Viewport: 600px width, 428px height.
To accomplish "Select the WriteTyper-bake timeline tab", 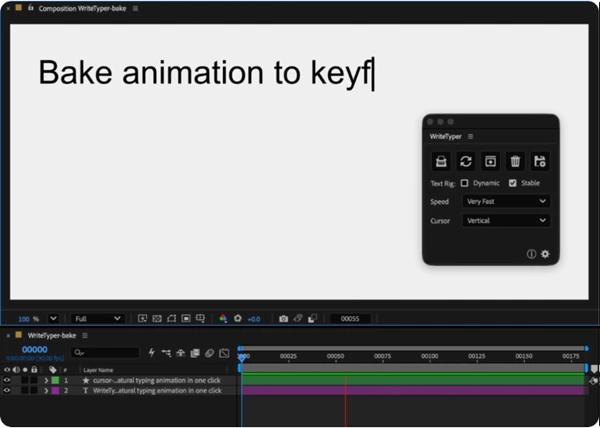I will click(52, 335).
